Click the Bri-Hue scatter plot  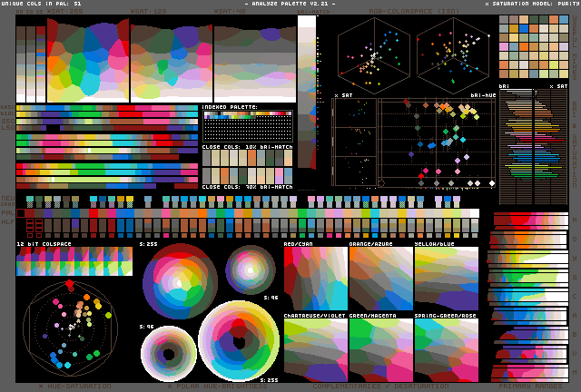tap(438, 142)
